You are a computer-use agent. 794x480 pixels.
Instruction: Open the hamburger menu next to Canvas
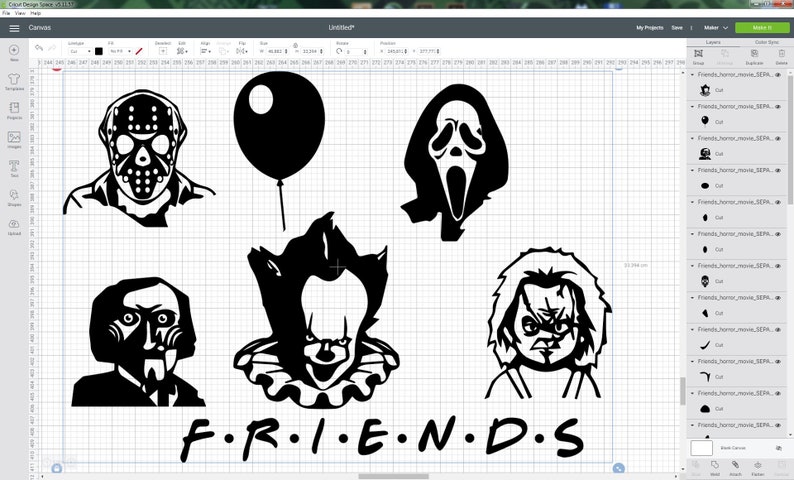pyautogui.click(x=14, y=28)
